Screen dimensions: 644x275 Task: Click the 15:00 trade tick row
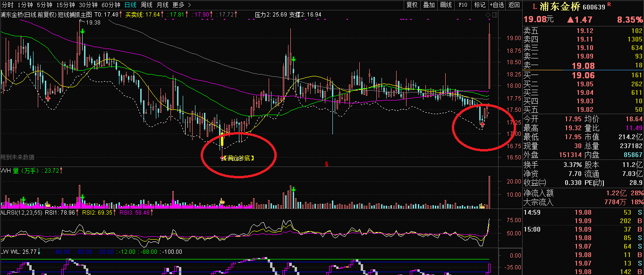(583, 229)
